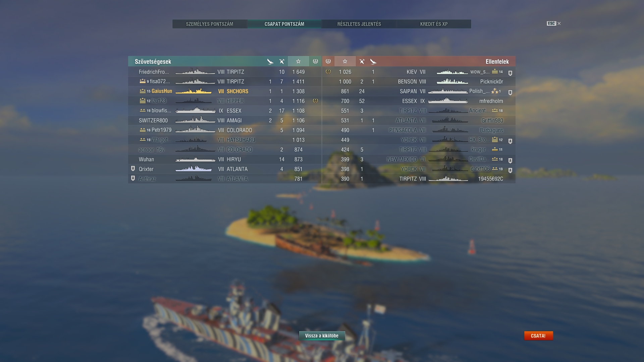Click wow_s... achievement medal on Kiev row

[328, 72]
